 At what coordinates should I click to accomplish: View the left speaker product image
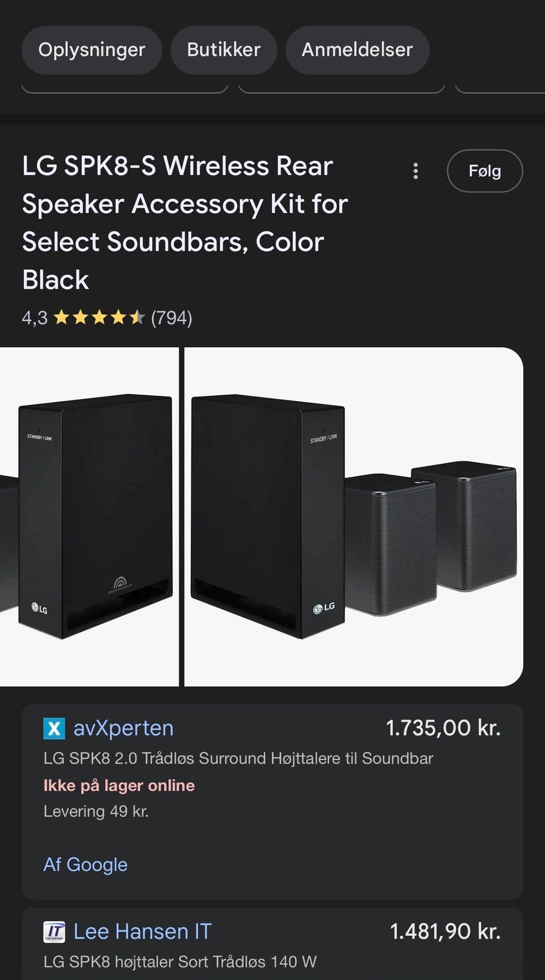point(89,516)
